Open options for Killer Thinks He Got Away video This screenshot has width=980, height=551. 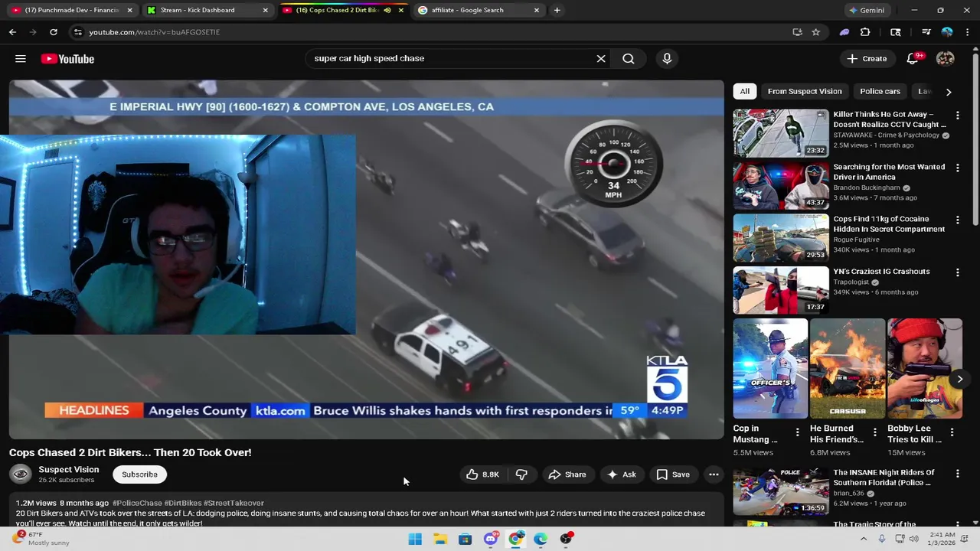(957, 115)
